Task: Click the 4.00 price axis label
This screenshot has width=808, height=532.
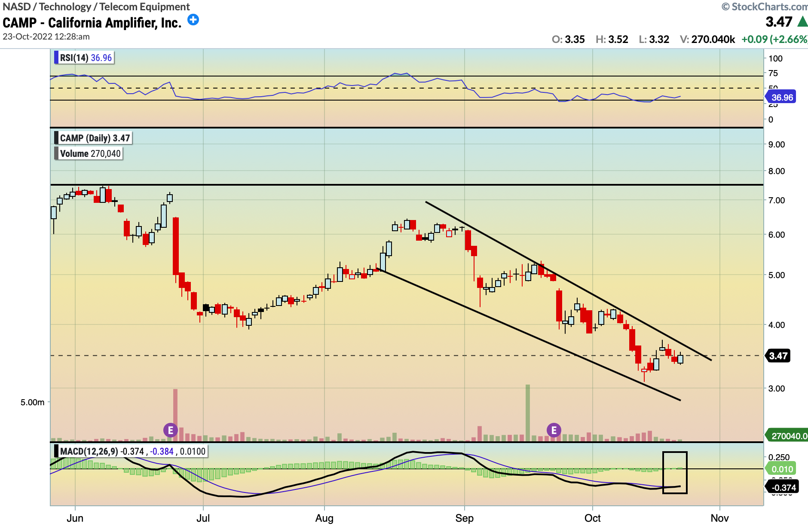Action: [x=777, y=325]
